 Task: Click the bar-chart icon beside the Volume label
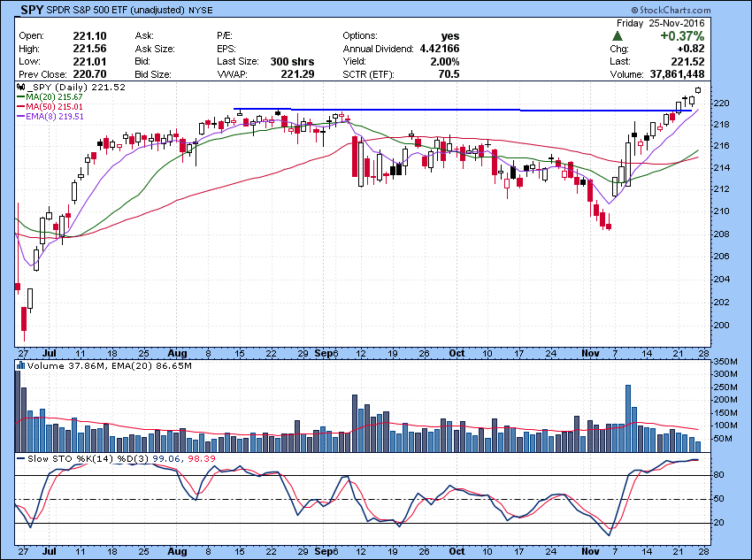[x=20, y=366]
